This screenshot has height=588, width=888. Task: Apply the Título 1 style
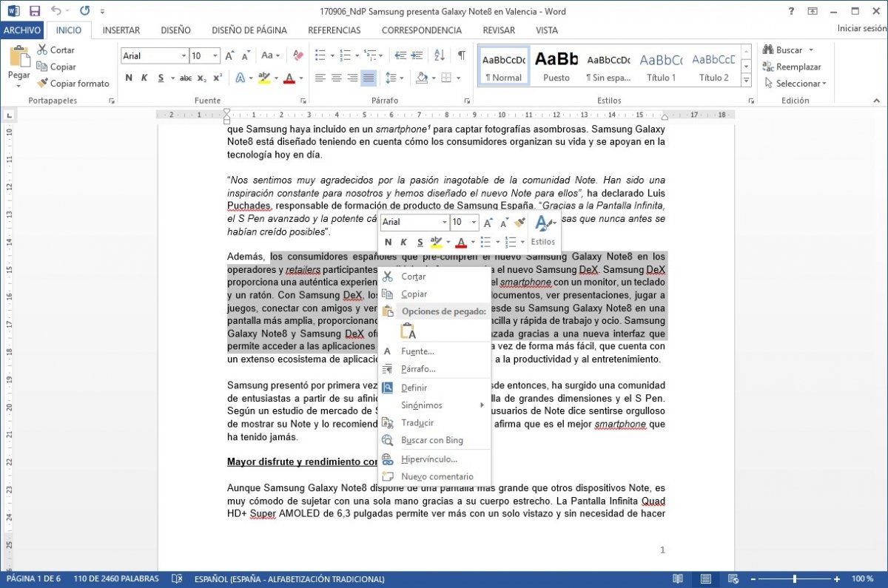[x=662, y=67]
